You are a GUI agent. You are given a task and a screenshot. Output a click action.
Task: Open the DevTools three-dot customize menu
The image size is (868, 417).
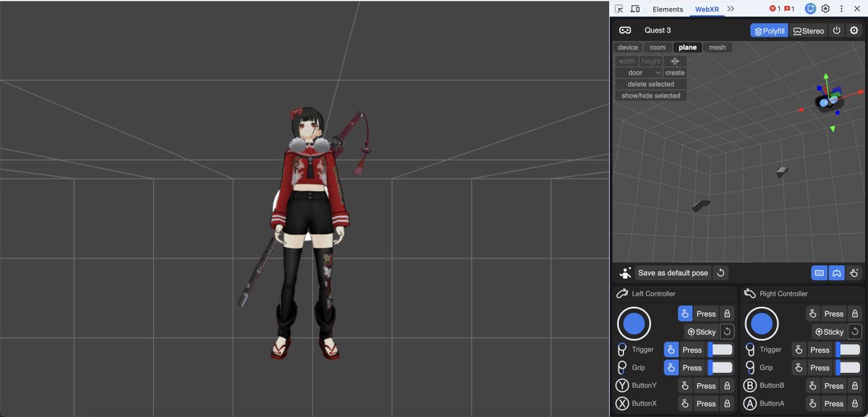pyautogui.click(x=841, y=9)
